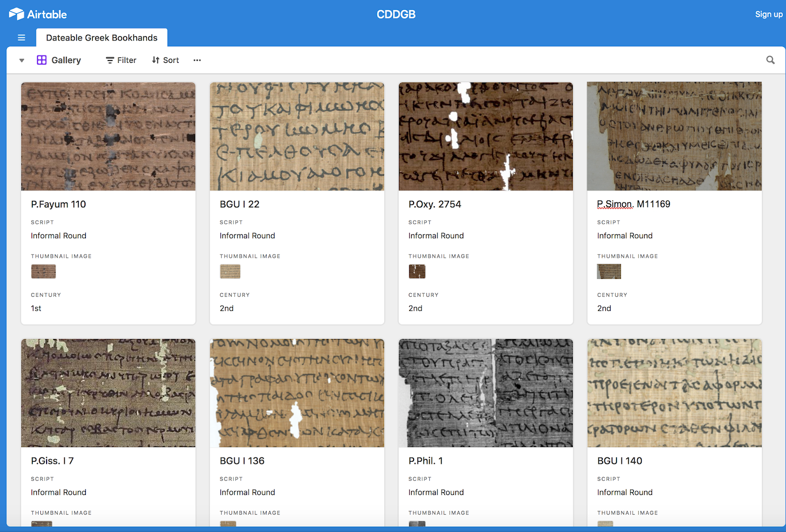
Task: Select the P.Fayum 110 card title
Action: [58, 204]
